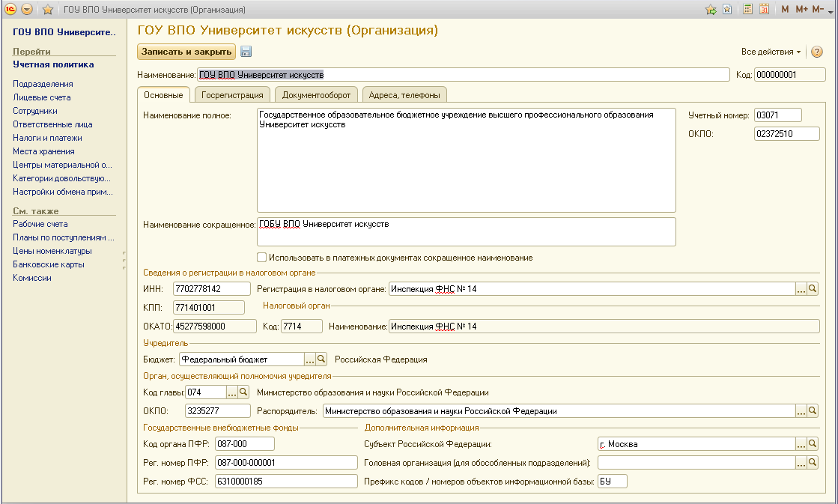Screen dimensions: 838x504
Task: Open the calendar icon in title bar
Action: 764,10
